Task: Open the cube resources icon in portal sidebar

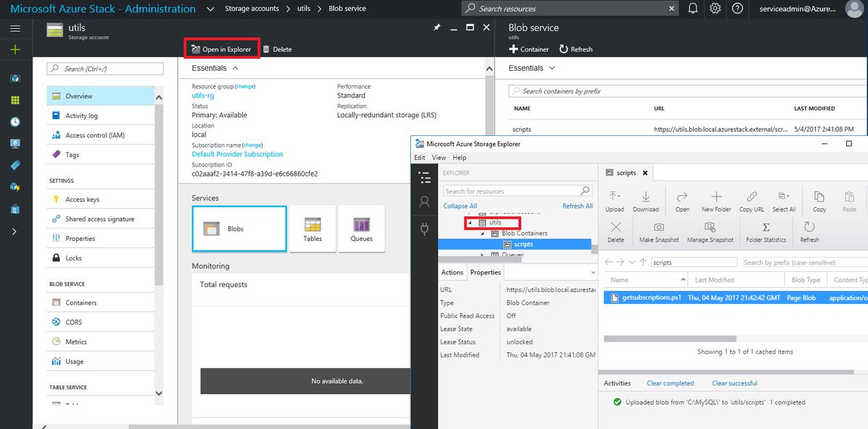Action: pos(15,78)
